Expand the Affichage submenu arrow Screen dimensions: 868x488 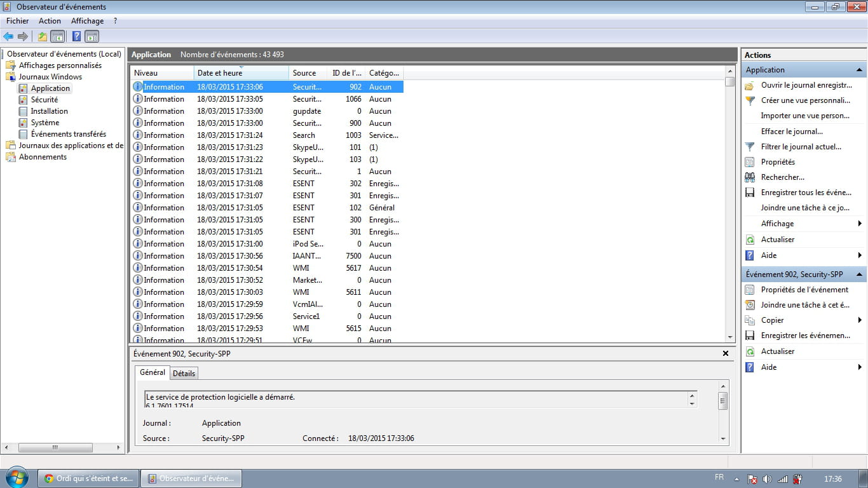pyautogui.click(x=860, y=224)
